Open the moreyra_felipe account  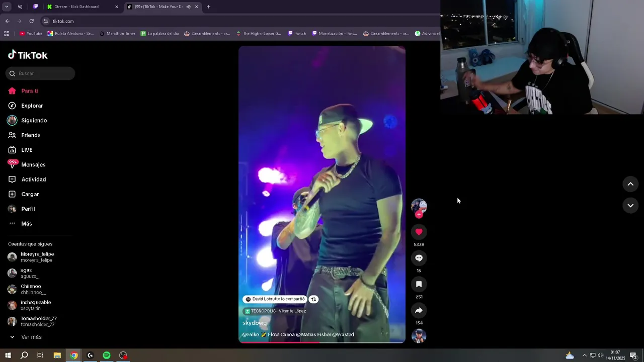click(x=31, y=257)
